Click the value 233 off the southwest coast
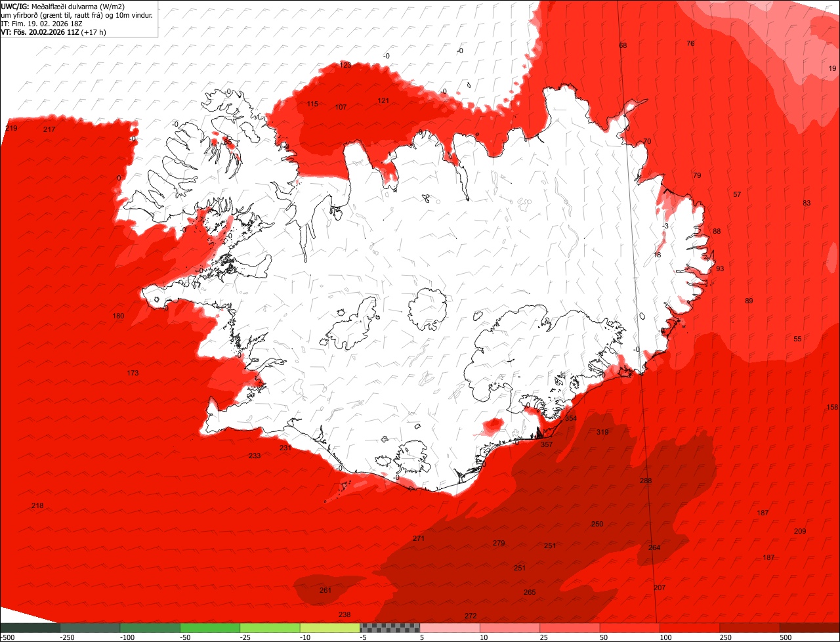Screen dimensions: 840x642 click(255, 456)
